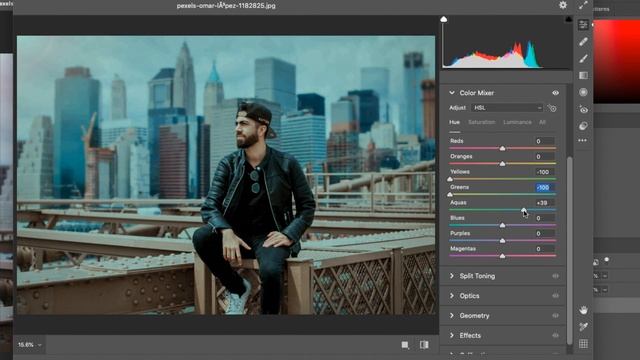Click single view mode icon
This screenshot has height=360, width=640.
point(405,345)
